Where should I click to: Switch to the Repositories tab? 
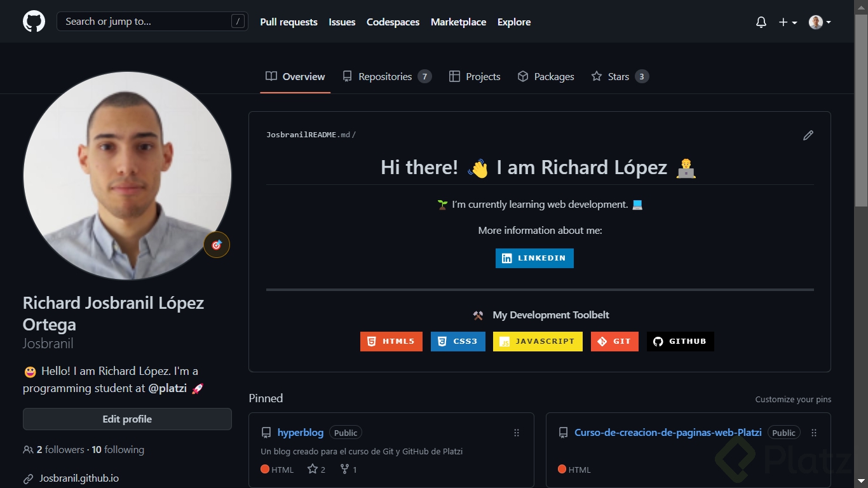(x=384, y=76)
